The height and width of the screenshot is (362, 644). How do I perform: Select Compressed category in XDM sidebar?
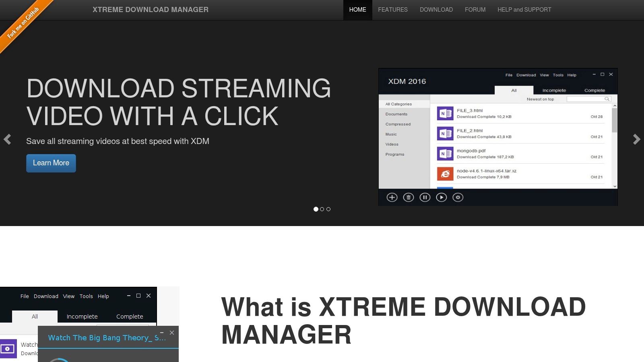[398, 124]
